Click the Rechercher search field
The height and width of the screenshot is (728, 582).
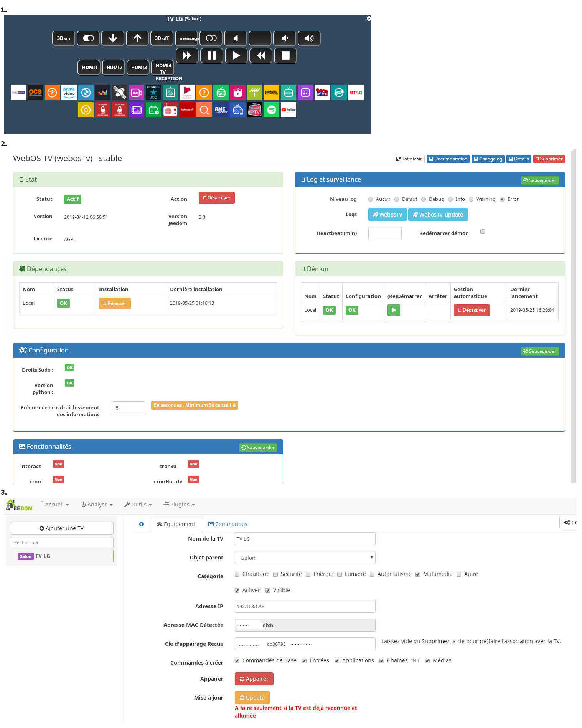pyautogui.click(x=62, y=543)
